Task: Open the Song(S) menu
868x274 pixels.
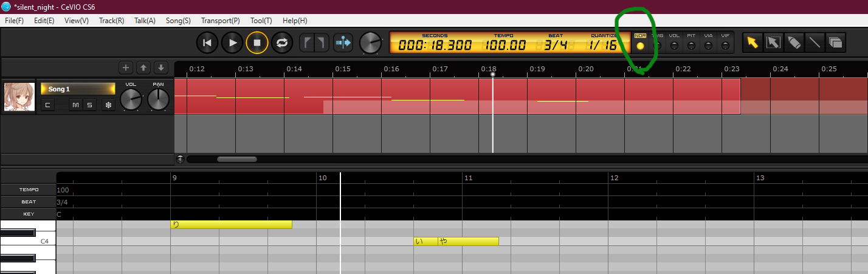Action: click(178, 20)
